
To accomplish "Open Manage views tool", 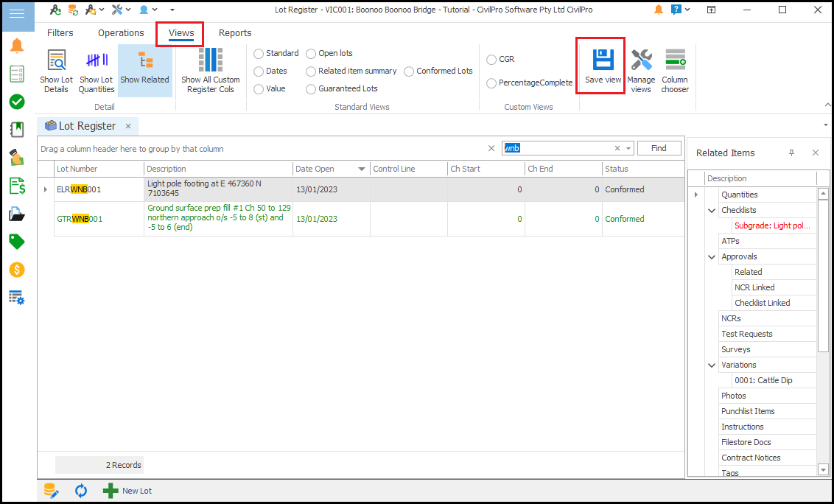I will tap(641, 71).
